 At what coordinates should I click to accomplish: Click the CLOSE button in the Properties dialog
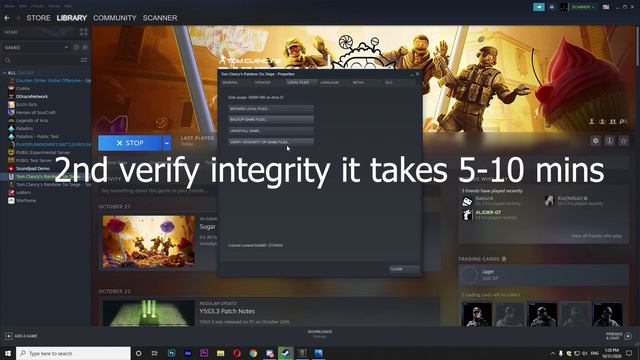(404, 269)
